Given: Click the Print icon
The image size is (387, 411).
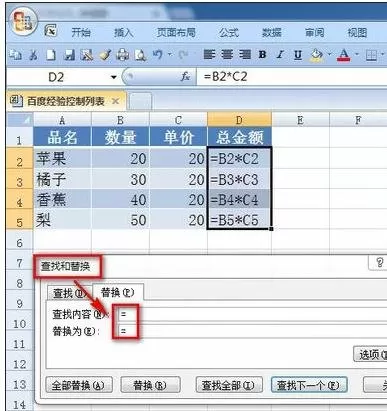Looking at the screenshot, I should [x=122, y=55].
